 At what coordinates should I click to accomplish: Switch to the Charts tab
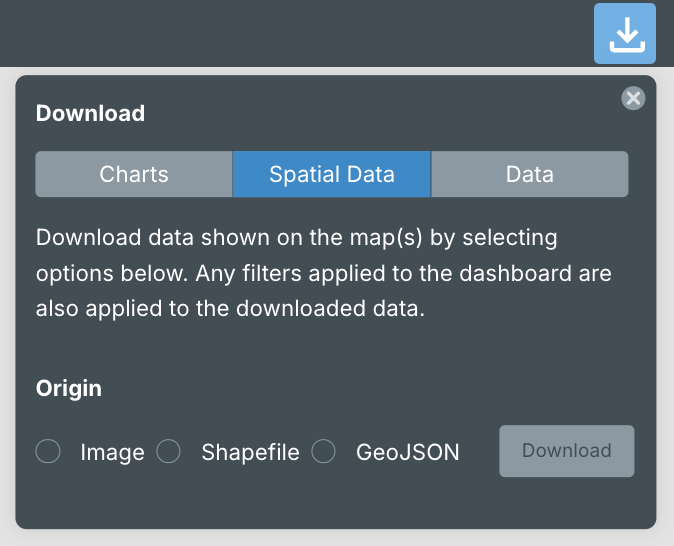[134, 174]
